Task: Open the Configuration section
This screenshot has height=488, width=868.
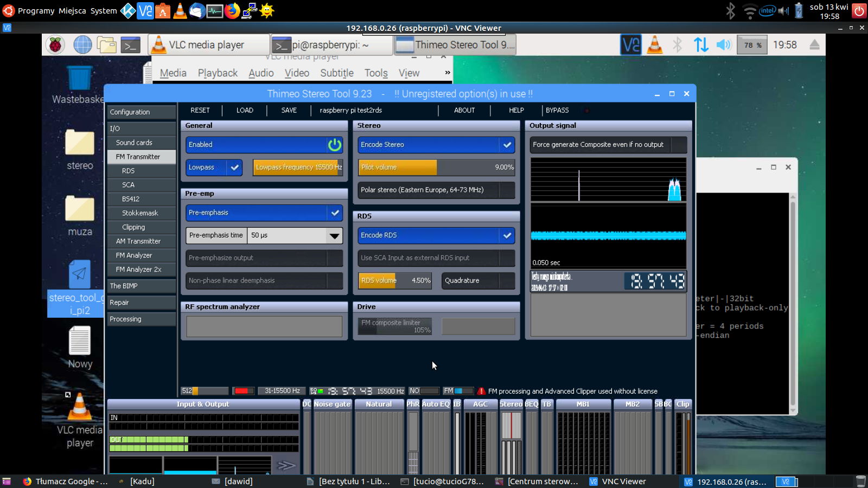Action: pos(141,112)
